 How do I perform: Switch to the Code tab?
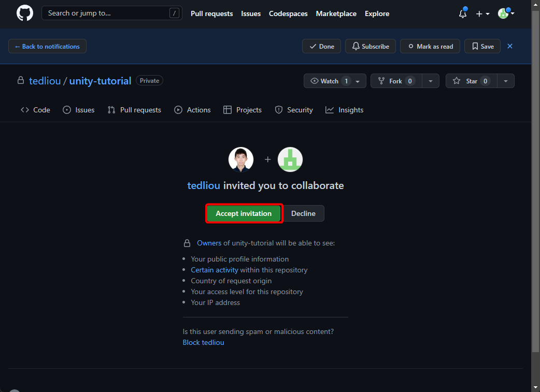pos(35,110)
